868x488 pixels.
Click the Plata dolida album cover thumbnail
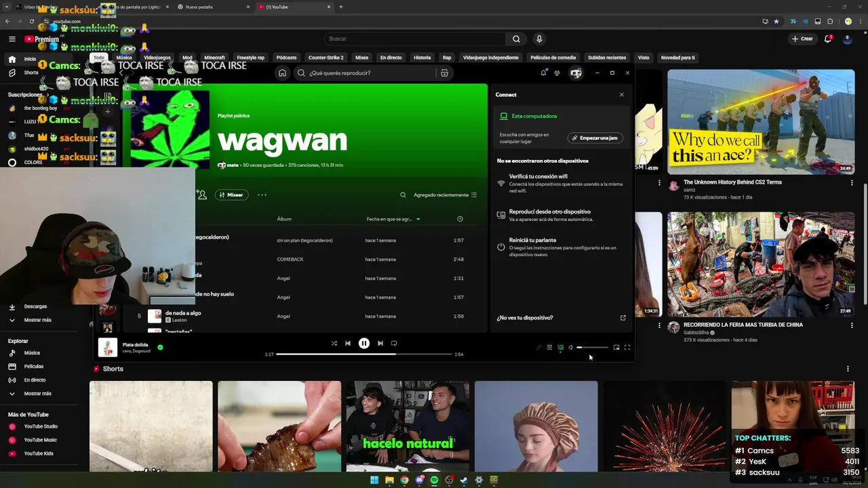[108, 347]
